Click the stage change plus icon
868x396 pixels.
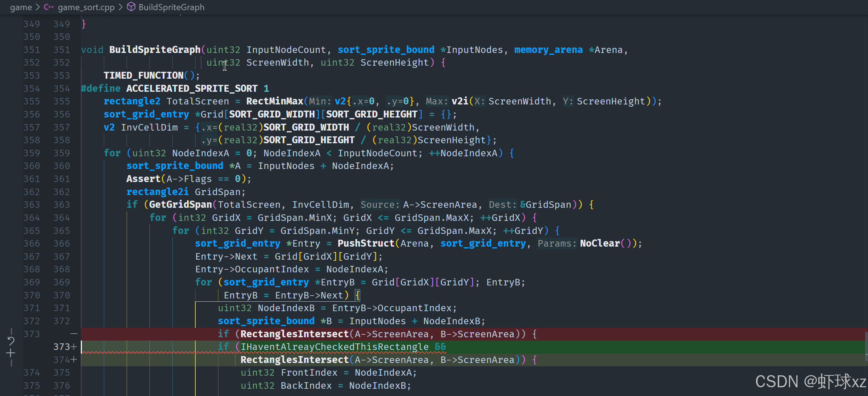click(x=11, y=353)
